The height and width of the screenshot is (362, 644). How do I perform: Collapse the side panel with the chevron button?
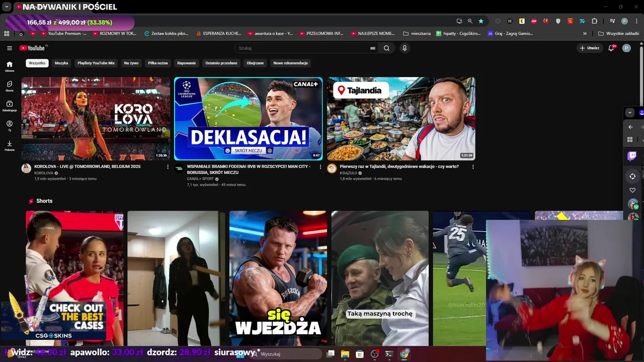(630, 113)
